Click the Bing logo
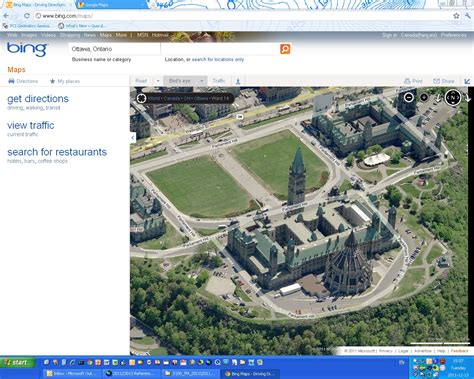Image resolution: width=474 pixels, height=379 pixels. tap(27, 49)
